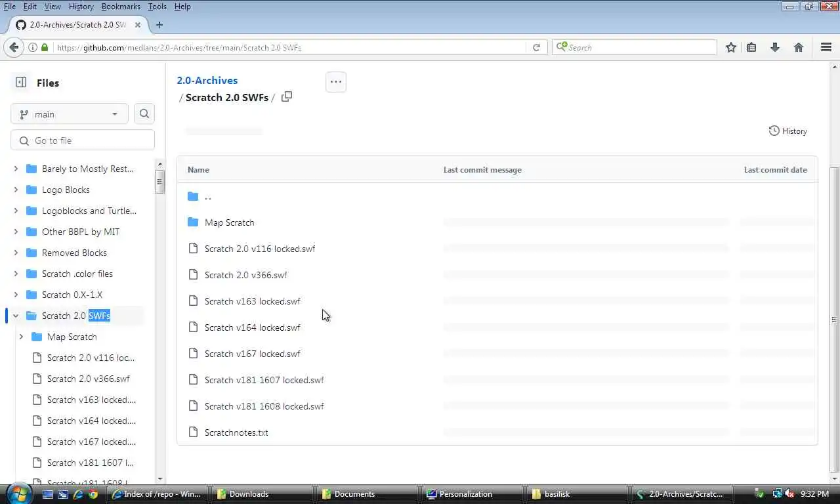The width and height of the screenshot is (840, 504).
Task: Click the search files magnifier button
Action: 144,114
